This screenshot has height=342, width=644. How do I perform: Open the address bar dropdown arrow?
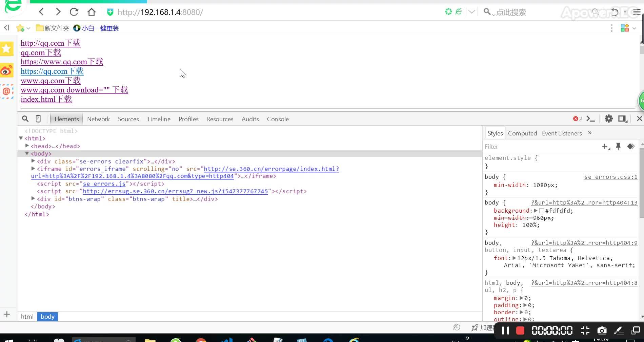point(471,12)
